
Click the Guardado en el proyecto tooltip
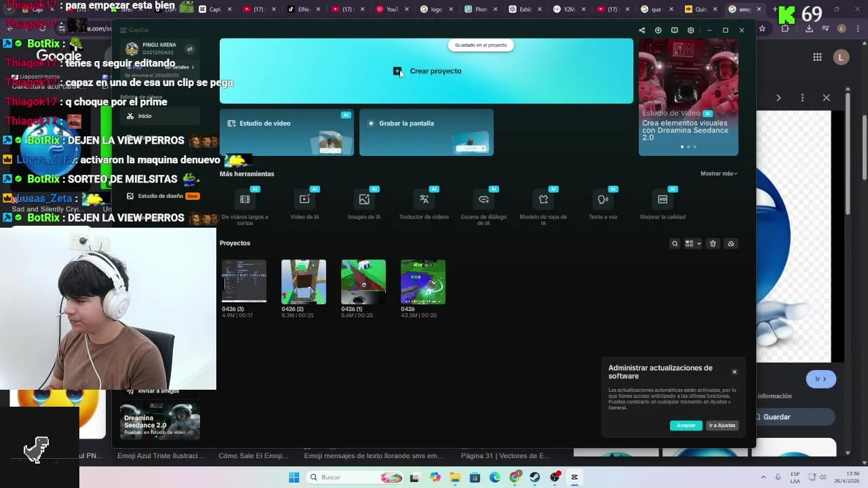coord(481,45)
